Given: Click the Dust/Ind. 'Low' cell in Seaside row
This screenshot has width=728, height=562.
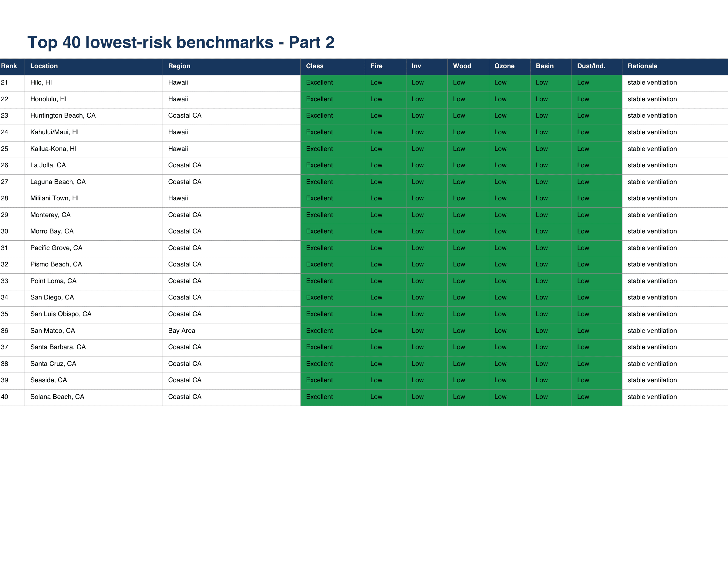Looking at the screenshot, I should [x=597, y=380].
